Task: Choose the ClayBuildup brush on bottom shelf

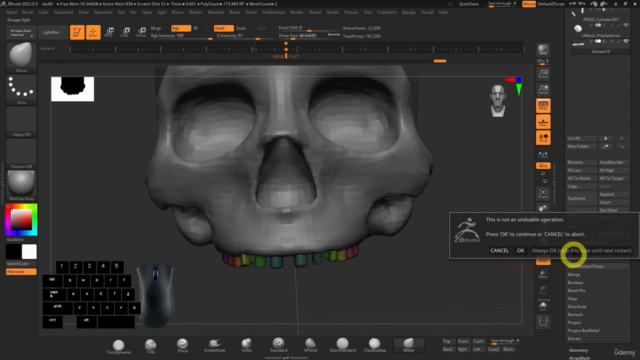Action: click(374, 346)
